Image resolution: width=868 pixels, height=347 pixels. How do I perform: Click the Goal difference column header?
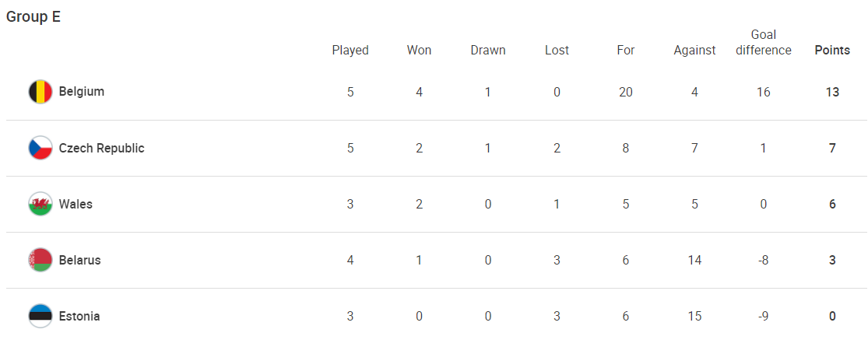pyautogui.click(x=764, y=42)
